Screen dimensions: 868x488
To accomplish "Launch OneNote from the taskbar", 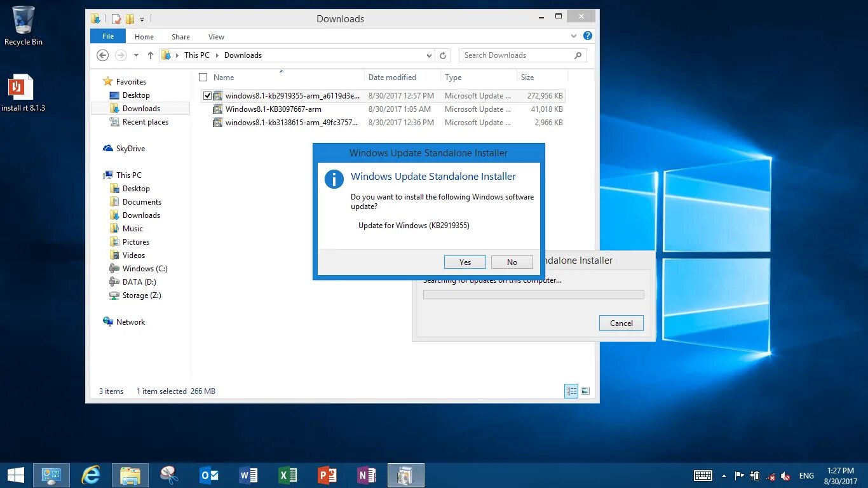I will (367, 475).
